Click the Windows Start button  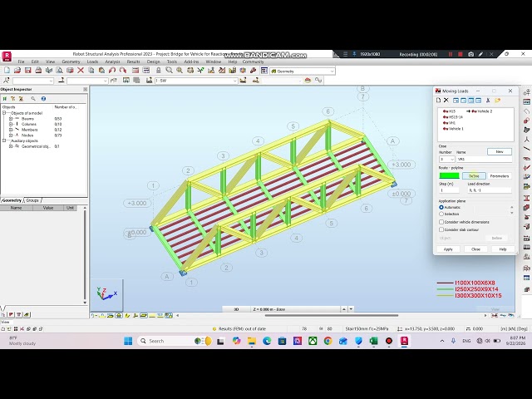point(128,341)
